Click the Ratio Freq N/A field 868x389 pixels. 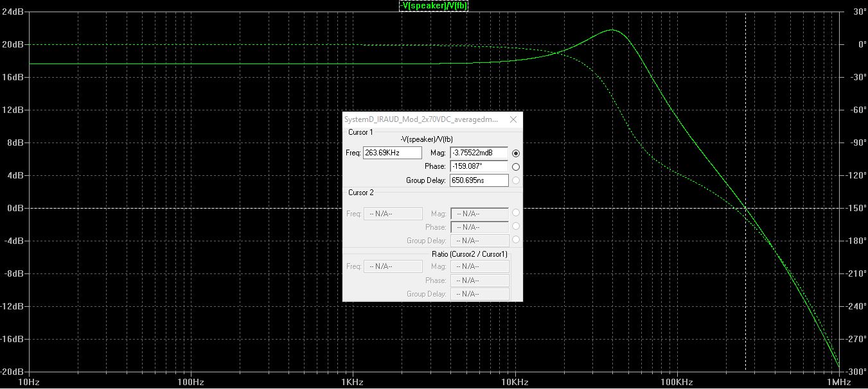[393, 266]
